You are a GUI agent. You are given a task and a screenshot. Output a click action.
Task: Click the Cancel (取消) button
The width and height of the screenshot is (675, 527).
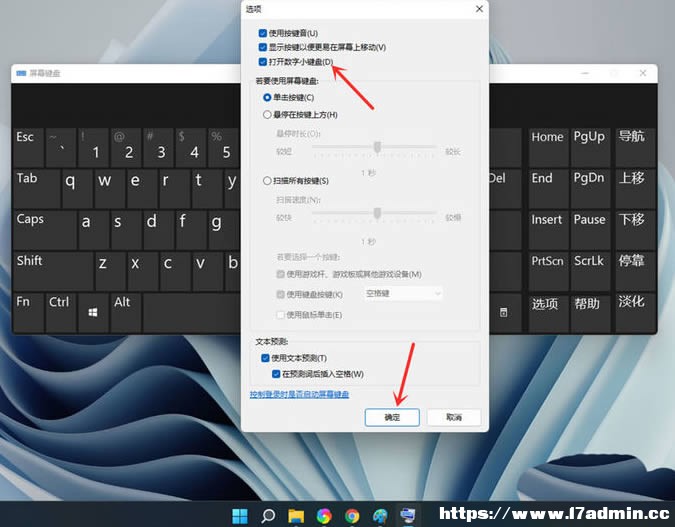[x=454, y=417]
